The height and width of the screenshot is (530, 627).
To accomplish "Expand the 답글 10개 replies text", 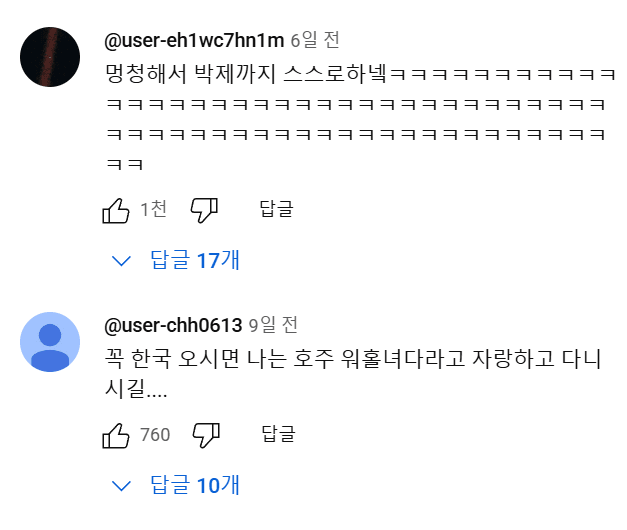I will 195,486.
